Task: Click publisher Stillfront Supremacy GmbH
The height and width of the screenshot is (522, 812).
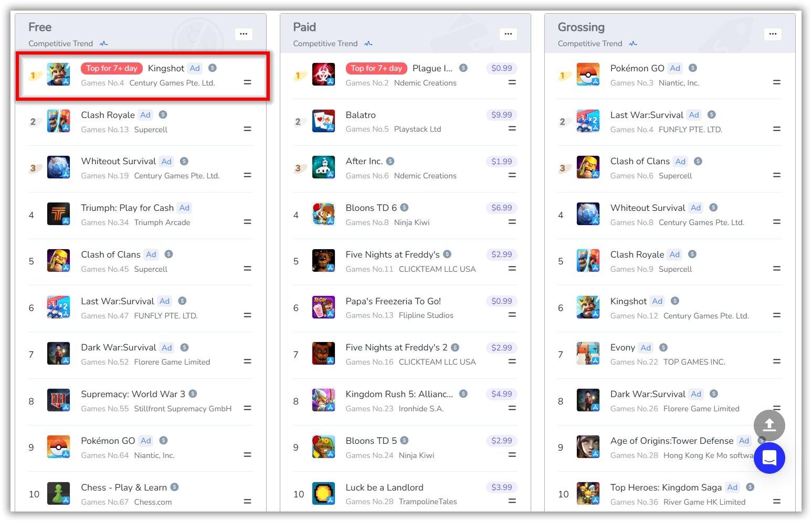Action: 183,409
